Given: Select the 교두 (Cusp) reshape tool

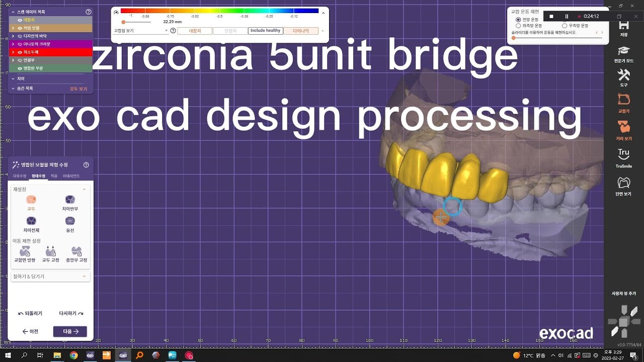Looking at the screenshot, I should (x=31, y=203).
